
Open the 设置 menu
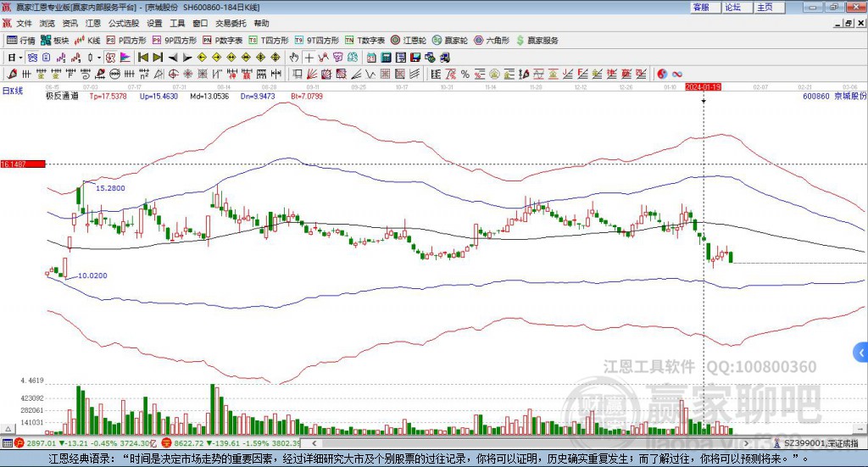click(154, 23)
